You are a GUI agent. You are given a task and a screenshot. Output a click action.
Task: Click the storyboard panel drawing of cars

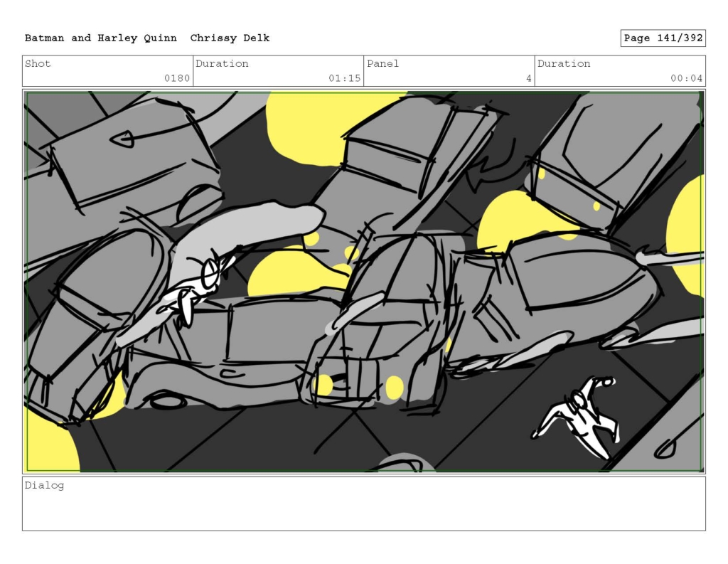pyautogui.click(x=364, y=282)
